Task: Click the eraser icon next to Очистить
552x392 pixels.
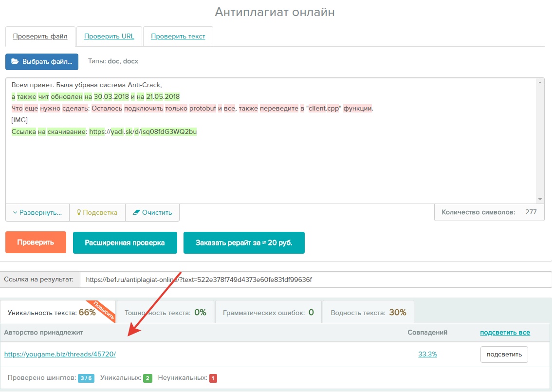Action: click(136, 212)
